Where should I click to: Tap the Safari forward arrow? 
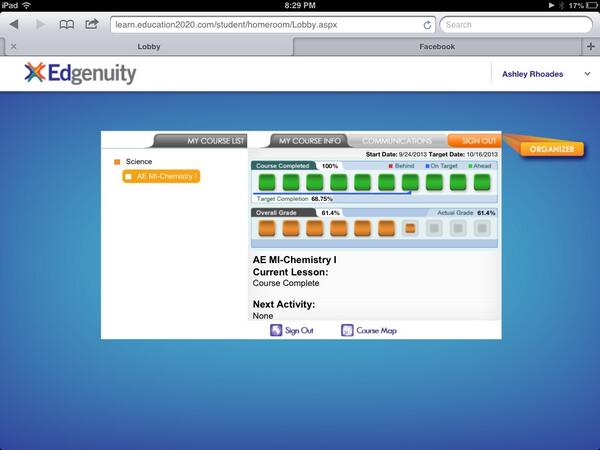tap(40, 24)
